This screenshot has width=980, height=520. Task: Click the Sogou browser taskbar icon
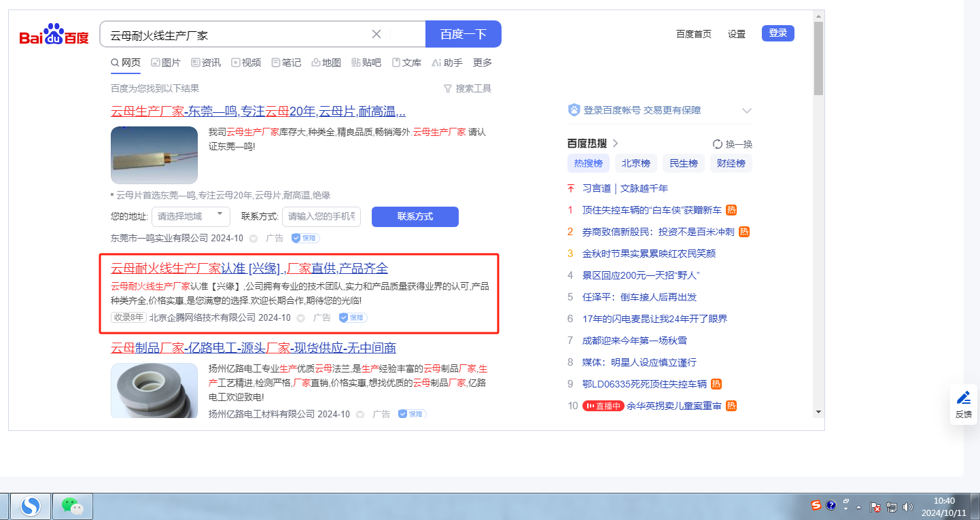(x=31, y=506)
